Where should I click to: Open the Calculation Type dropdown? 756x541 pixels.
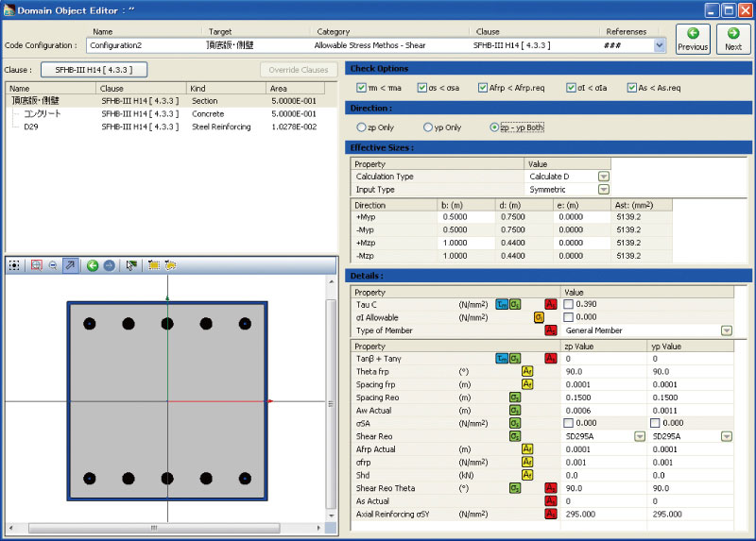click(x=603, y=177)
